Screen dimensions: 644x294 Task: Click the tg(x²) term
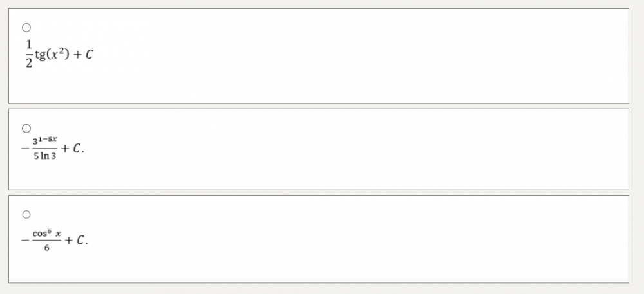51,54
